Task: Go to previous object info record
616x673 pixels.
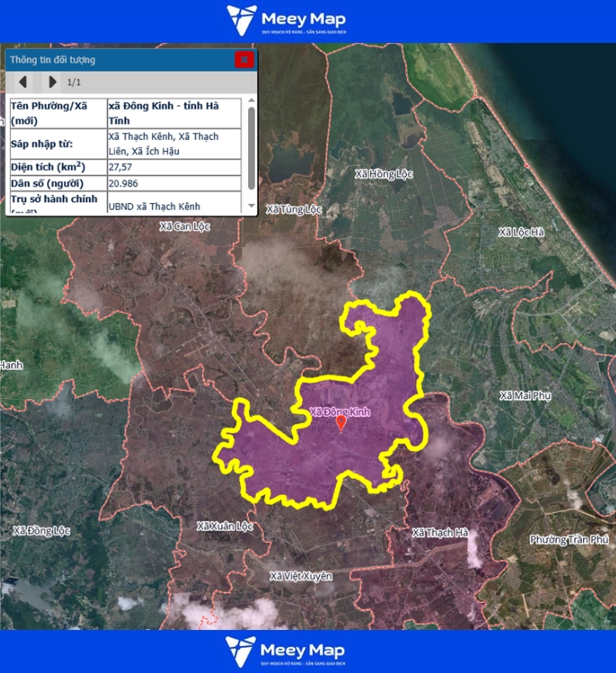Action: coord(24,82)
